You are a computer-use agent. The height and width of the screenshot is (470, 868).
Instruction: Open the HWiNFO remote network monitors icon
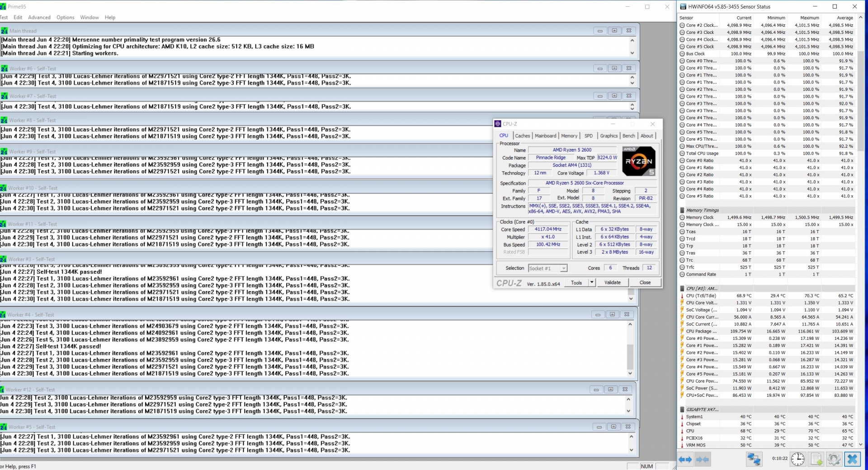(x=754, y=459)
